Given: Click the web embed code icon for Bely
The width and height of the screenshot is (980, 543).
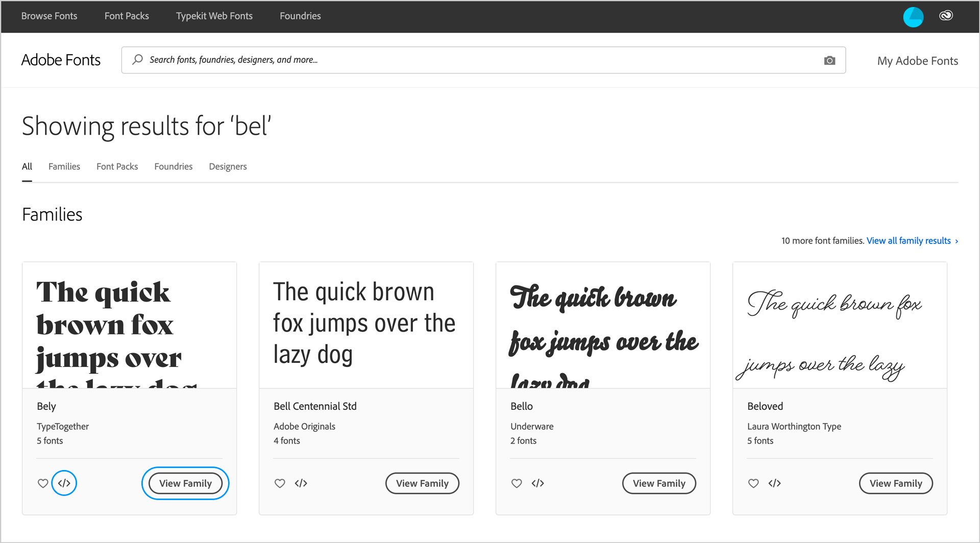Looking at the screenshot, I should tap(64, 483).
